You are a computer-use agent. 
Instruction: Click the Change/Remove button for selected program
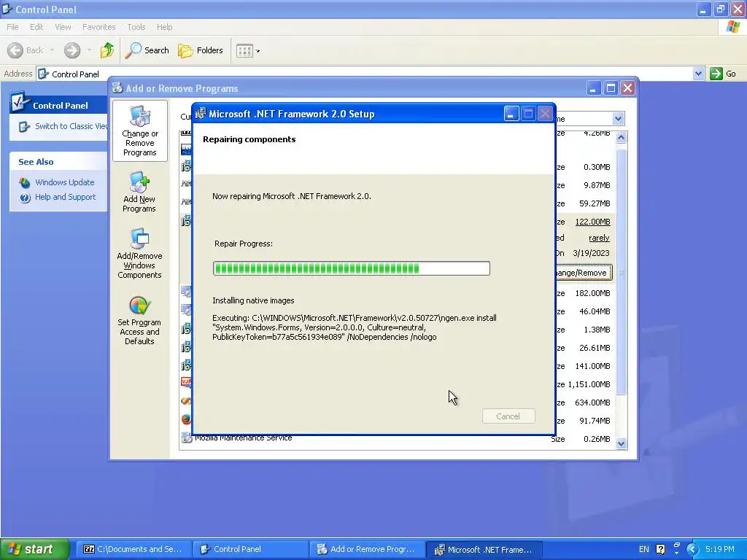(x=584, y=273)
